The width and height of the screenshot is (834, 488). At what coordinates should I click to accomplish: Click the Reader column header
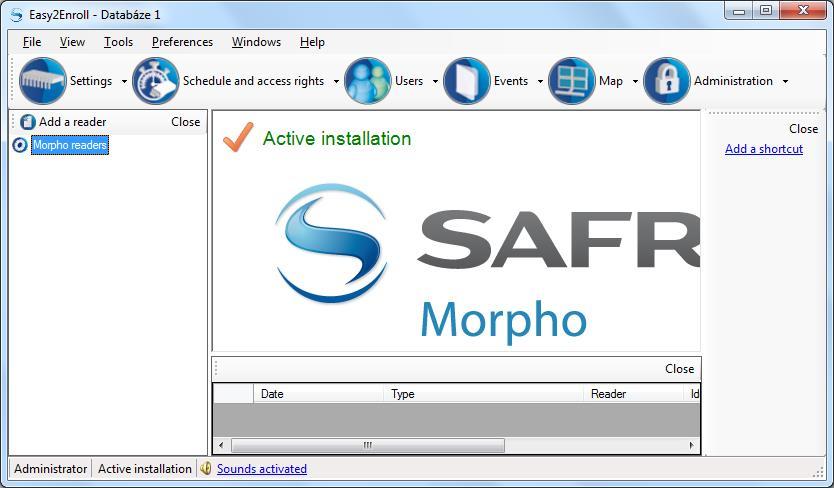point(633,394)
